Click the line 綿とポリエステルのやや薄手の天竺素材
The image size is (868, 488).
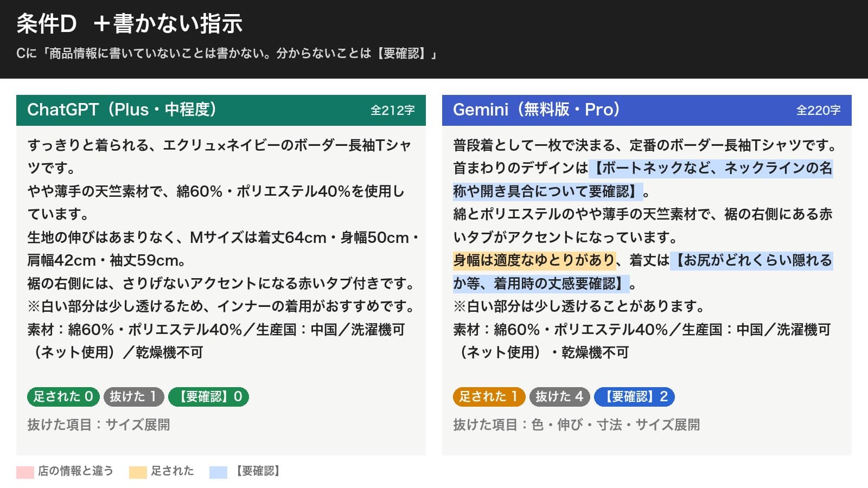[x=643, y=214]
